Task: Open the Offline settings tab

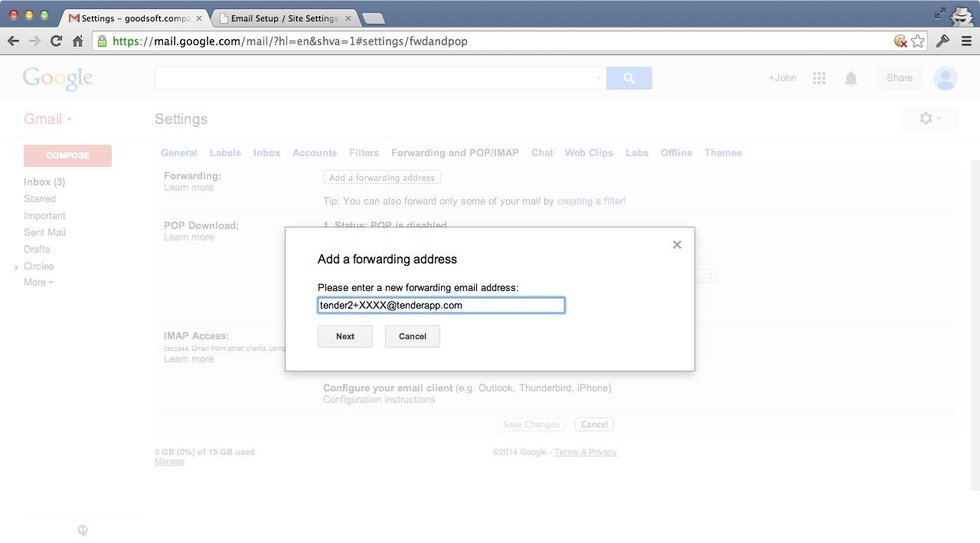Action: click(x=676, y=153)
